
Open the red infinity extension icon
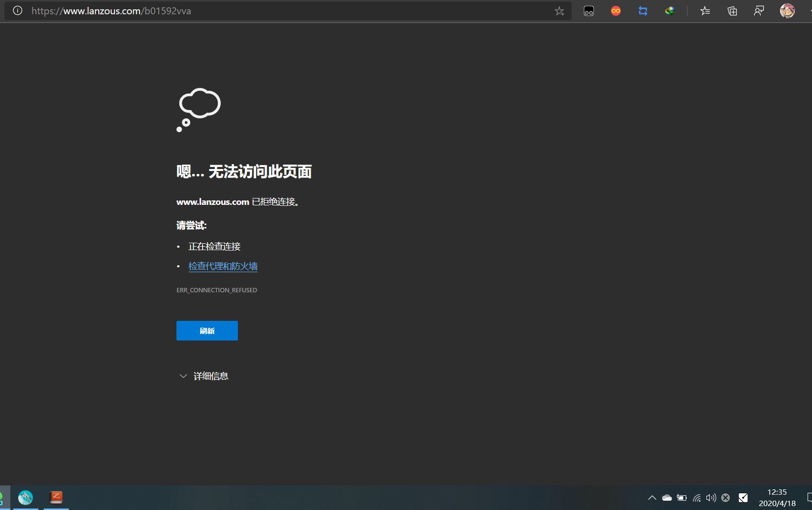pyautogui.click(x=616, y=11)
